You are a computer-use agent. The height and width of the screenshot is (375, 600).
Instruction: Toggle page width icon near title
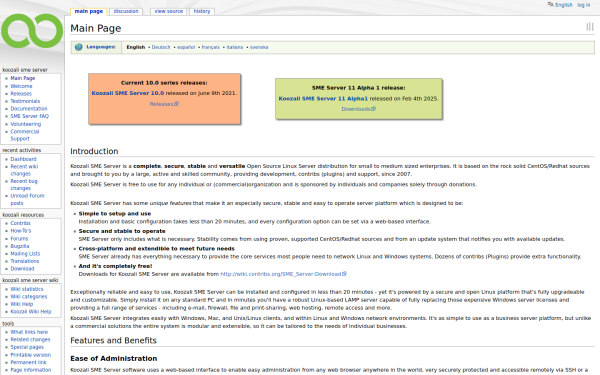coord(590,27)
